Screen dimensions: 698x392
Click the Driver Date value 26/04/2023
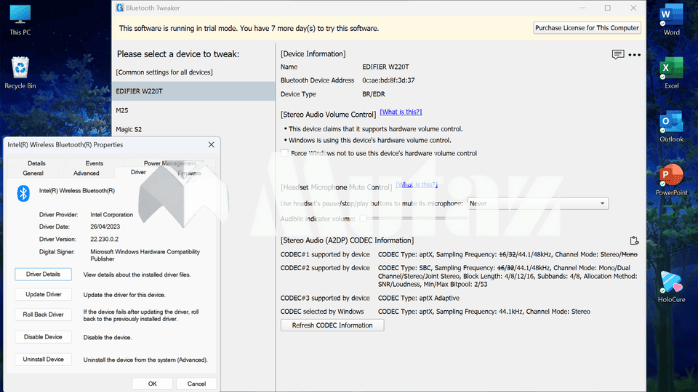point(105,226)
